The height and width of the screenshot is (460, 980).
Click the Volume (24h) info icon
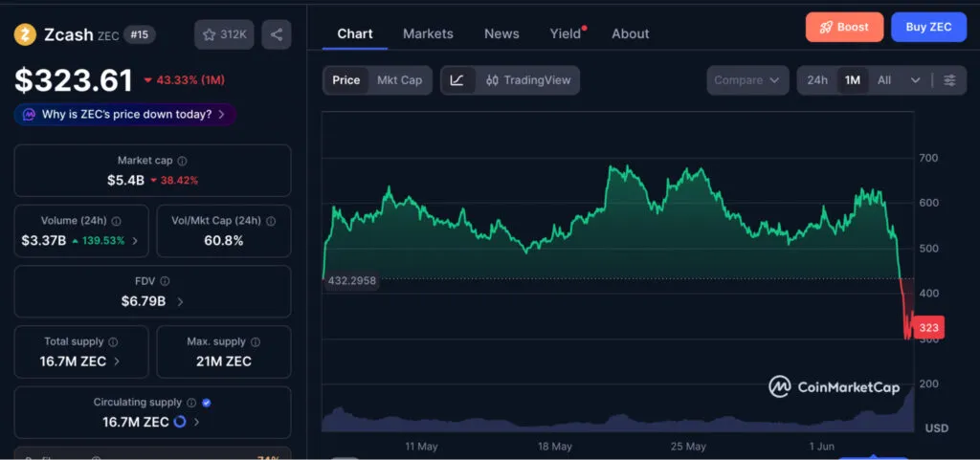[x=116, y=221]
